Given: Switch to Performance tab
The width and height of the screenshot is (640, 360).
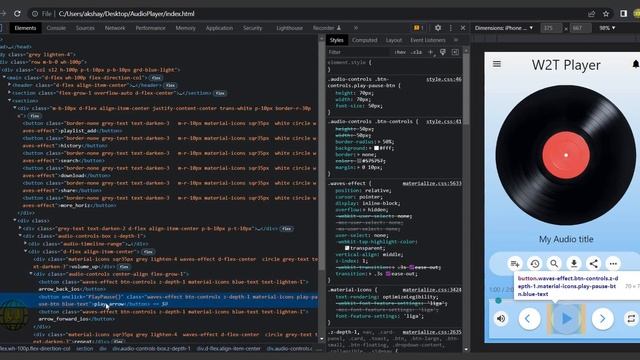Looking at the screenshot, I should coord(151,28).
